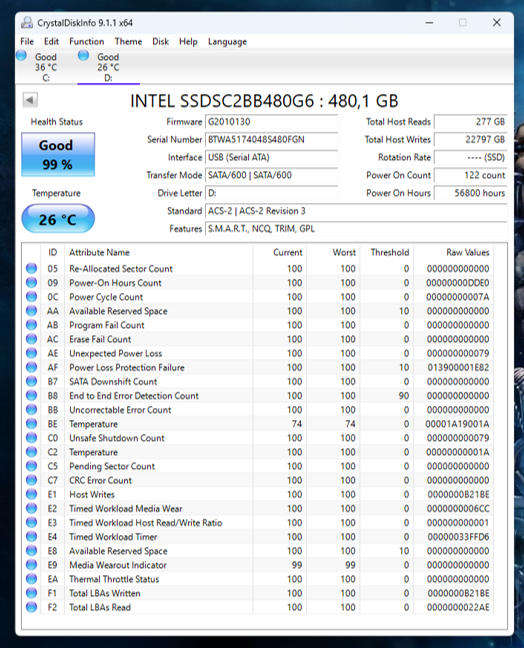Screen dimensions: 524x648
Task: Click the status icon for Thermal Throttle Status
Action: pyautogui.click(x=31, y=579)
